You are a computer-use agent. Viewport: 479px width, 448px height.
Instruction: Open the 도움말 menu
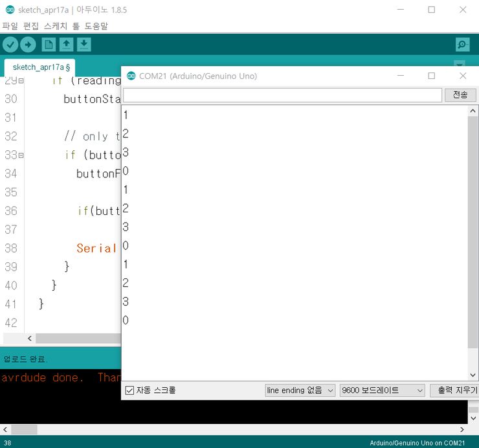point(96,27)
